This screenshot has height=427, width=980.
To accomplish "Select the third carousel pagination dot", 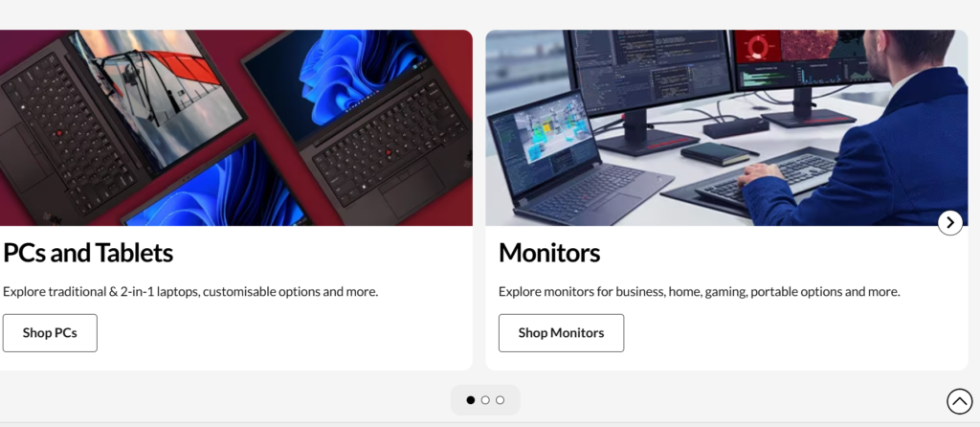I will (500, 400).
